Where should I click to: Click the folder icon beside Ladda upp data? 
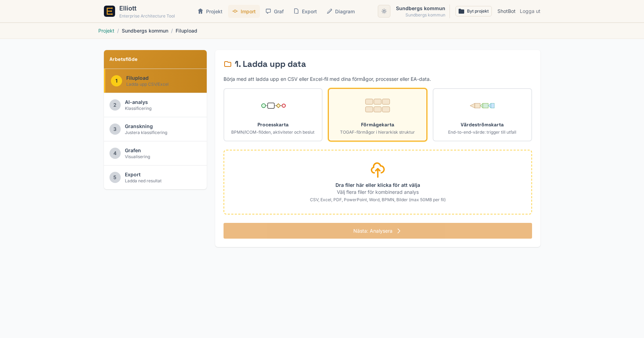[228, 64]
